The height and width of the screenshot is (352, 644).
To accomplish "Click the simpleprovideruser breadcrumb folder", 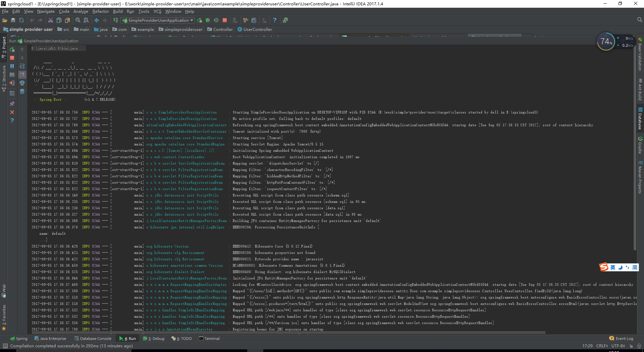I will tap(181, 30).
